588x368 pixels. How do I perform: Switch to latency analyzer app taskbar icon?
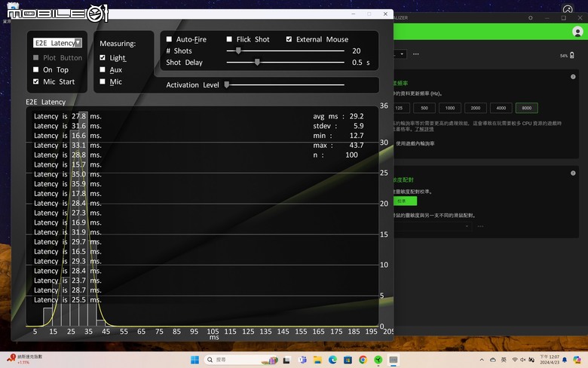point(394,360)
